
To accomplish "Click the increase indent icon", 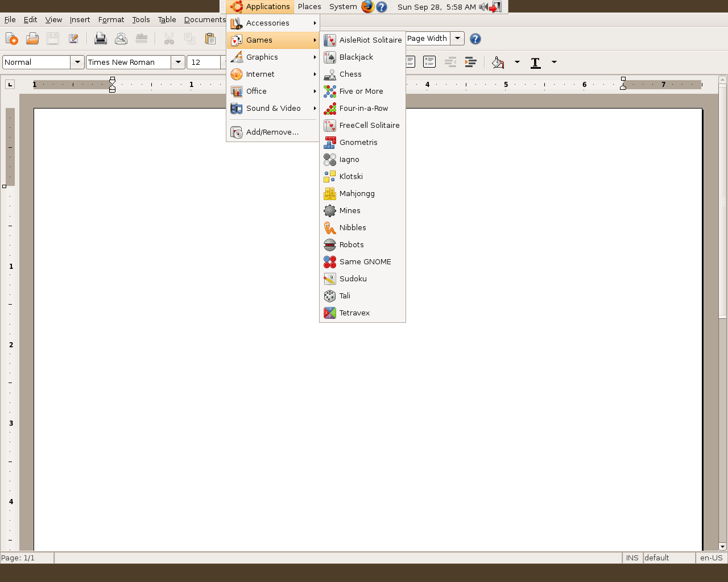I will 471,62.
